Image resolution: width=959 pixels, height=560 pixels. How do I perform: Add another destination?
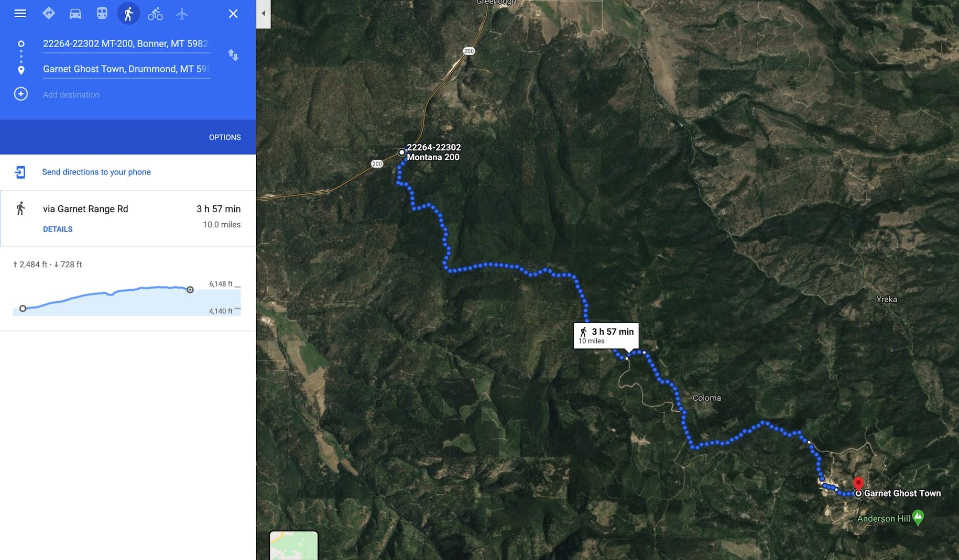(x=71, y=94)
